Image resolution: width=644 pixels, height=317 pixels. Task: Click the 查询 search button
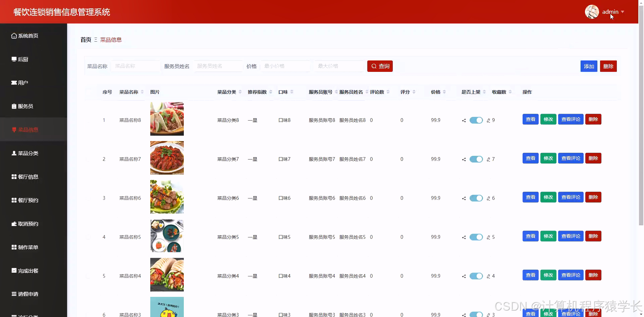[x=380, y=66]
